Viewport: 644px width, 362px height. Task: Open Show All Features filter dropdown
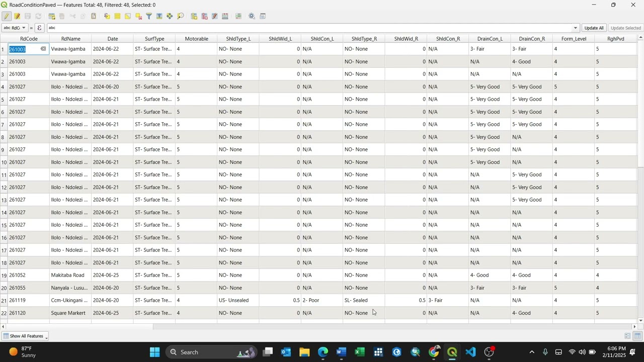pyautogui.click(x=25, y=336)
